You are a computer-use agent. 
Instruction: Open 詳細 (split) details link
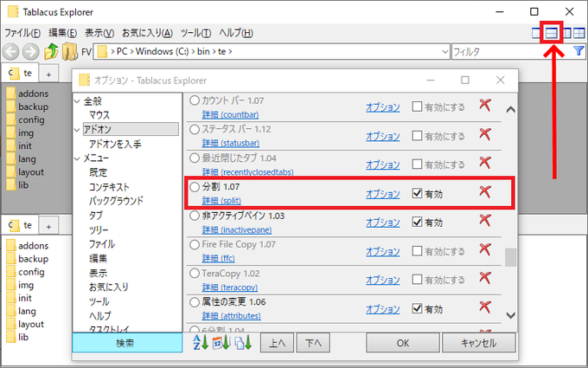[221, 201]
